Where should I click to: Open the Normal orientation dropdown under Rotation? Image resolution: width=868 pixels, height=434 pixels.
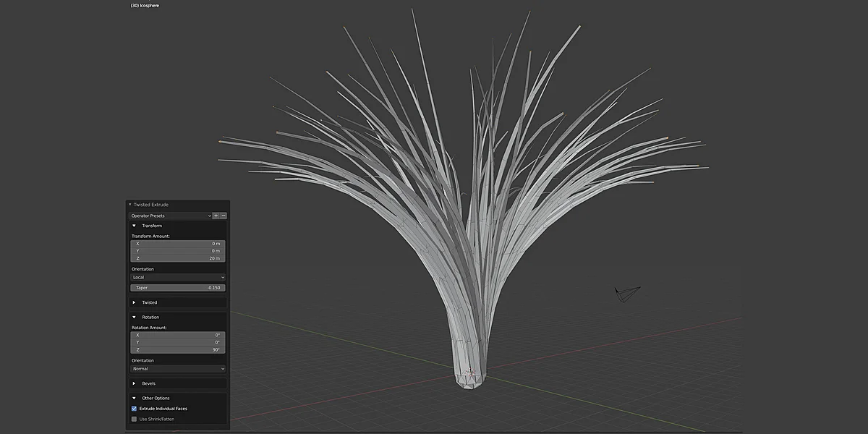pos(177,368)
